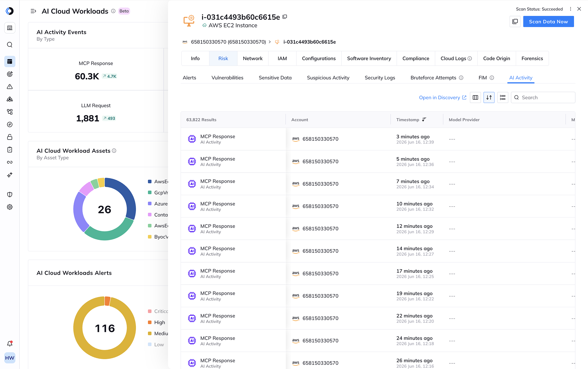Open the MCP Response row from 3 minutes ago

click(x=378, y=139)
